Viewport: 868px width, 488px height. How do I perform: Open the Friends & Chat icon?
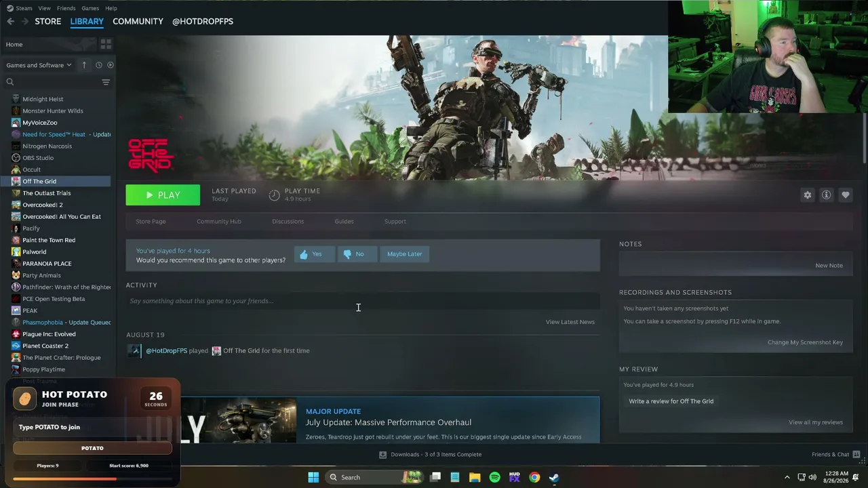click(x=856, y=454)
